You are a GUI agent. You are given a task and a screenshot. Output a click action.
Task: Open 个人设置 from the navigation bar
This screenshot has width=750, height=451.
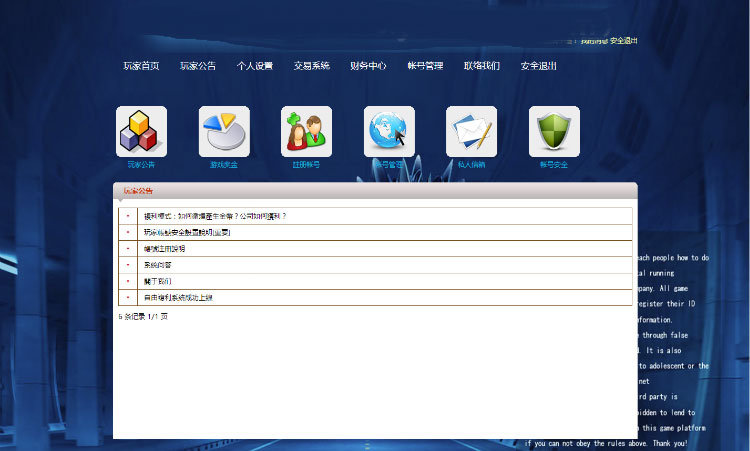point(255,66)
